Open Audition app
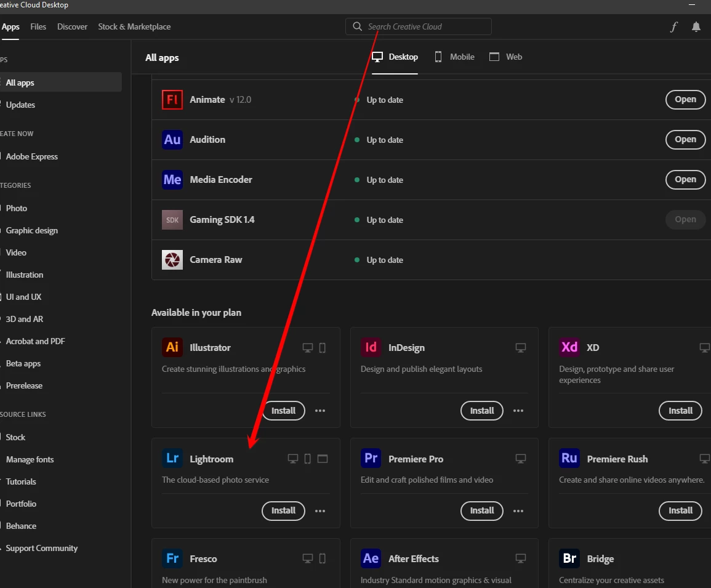The width and height of the screenshot is (711, 588). point(686,140)
